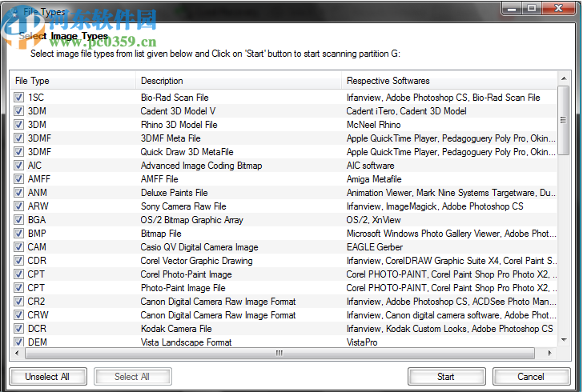Click the File Type column header

[74, 81]
